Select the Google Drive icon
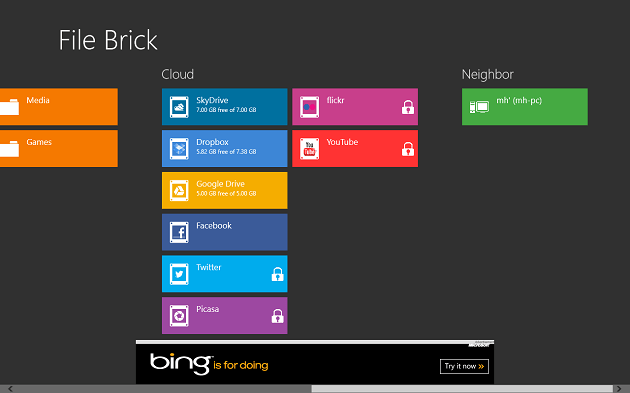 [x=179, y=191]
